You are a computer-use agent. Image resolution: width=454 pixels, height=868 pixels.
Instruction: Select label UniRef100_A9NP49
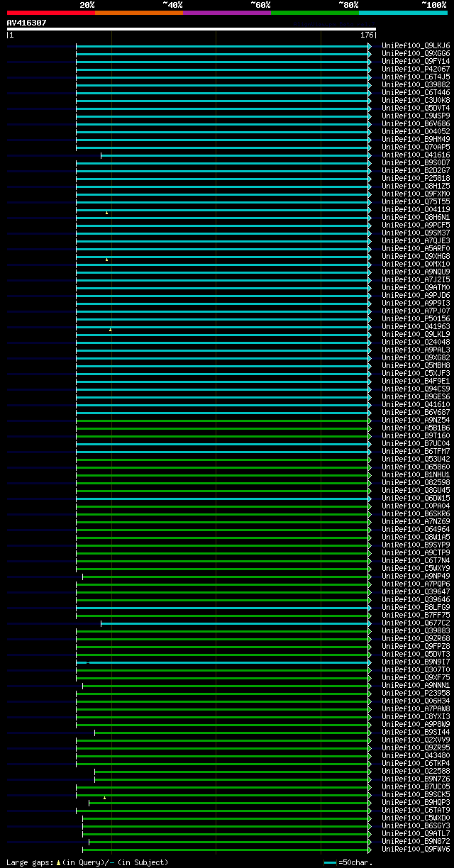(x=416, y=576)
